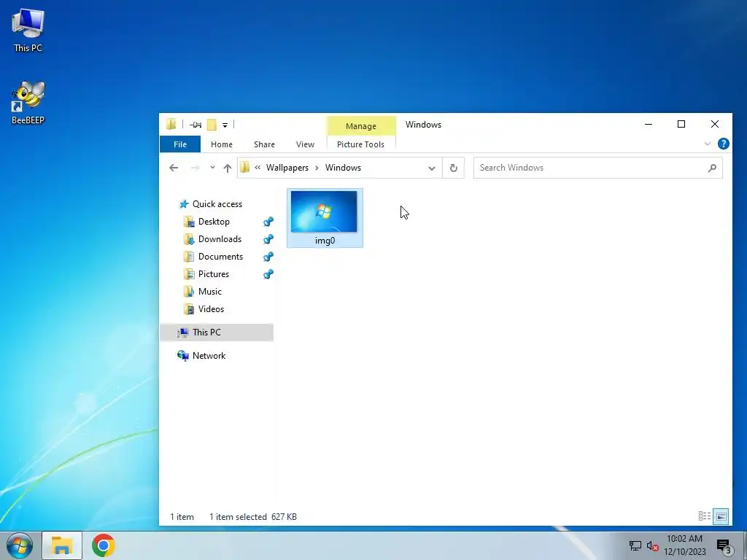Click '1 item selected 627 KB' status
The height and width of the screenshot is (560, 747).
(253, 517)
